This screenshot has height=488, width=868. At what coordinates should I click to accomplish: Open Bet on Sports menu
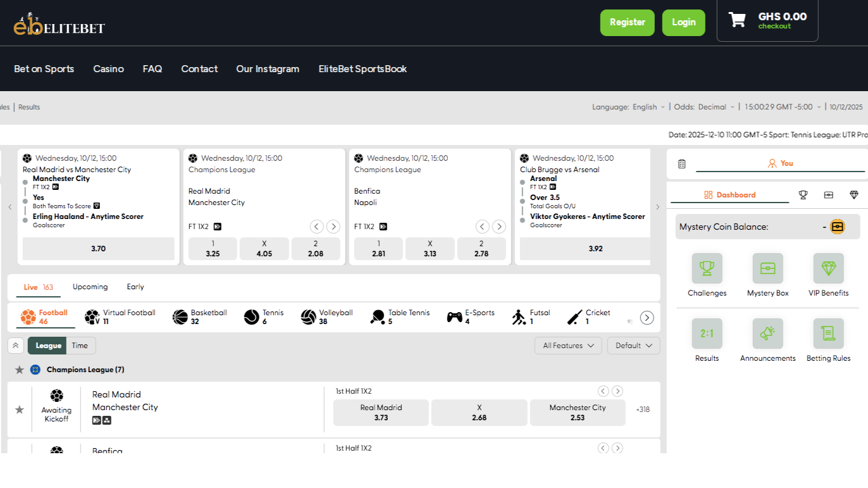[x=44, y=69]
